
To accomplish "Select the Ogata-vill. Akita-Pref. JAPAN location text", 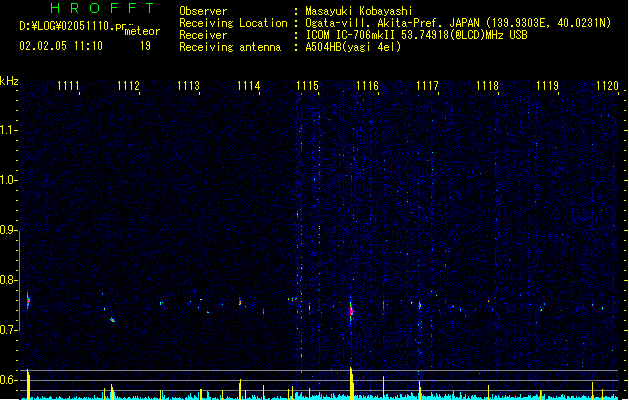I will coord(458,23).
